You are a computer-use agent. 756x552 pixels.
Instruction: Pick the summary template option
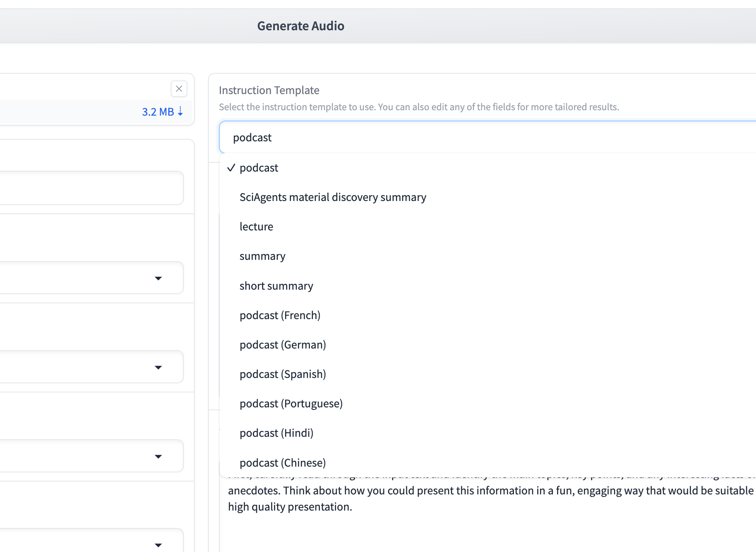pyautogui.click(x=262, y=256)
